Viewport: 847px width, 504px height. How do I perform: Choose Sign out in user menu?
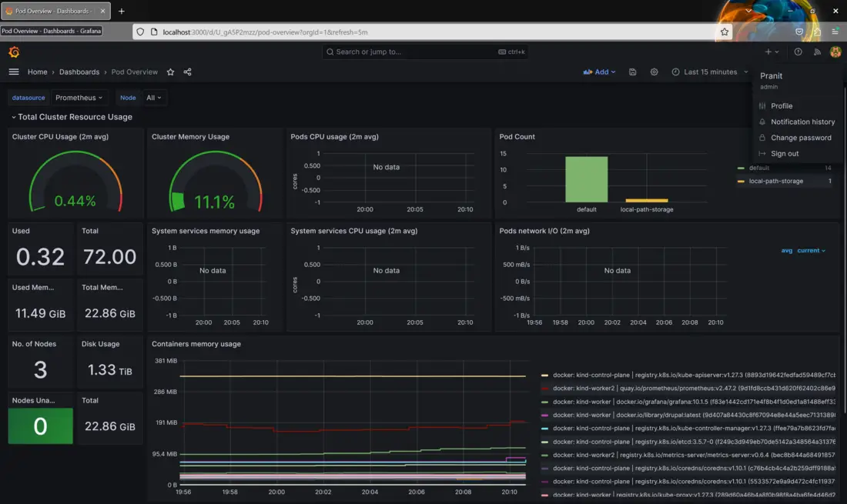tap(785, 154)
